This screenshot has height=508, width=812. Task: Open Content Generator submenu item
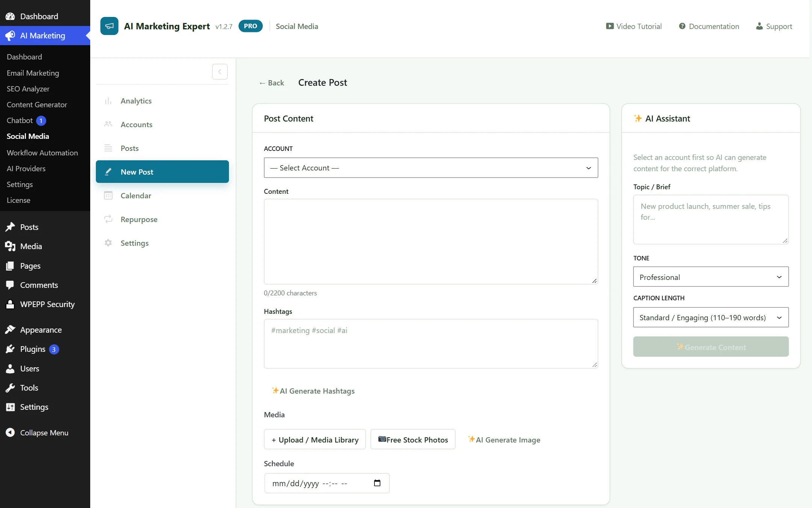pos(37,105)
